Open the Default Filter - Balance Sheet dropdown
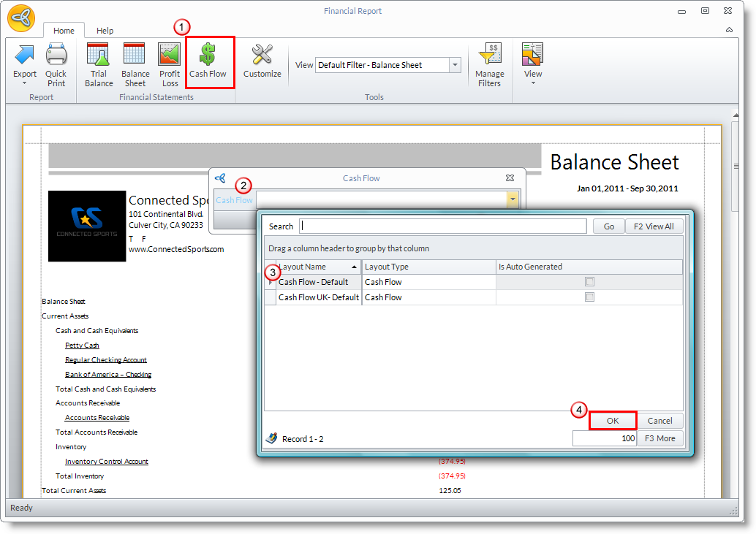This screenshot has height=534, width=756. coord(455,65)
